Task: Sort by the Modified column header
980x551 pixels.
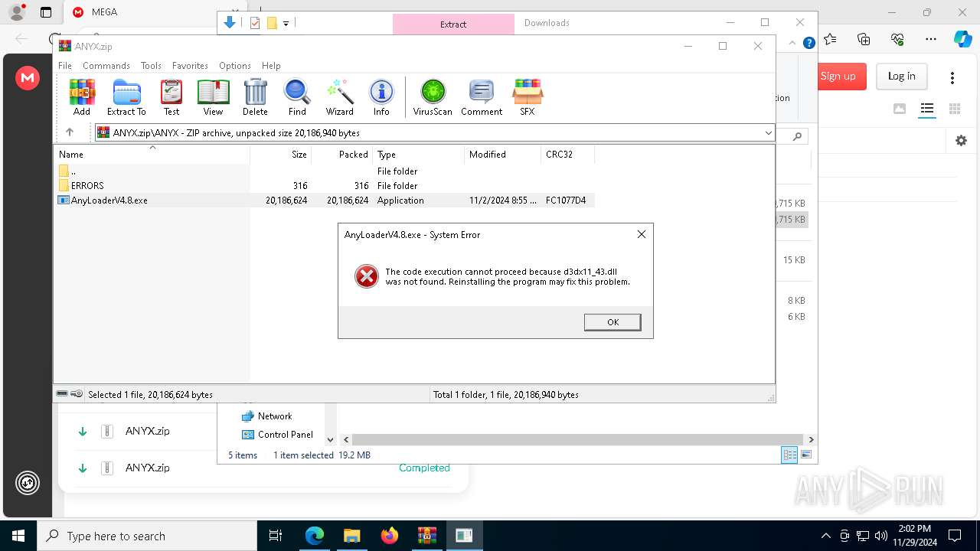Action: pyautogui.click(x=502, y=155)
